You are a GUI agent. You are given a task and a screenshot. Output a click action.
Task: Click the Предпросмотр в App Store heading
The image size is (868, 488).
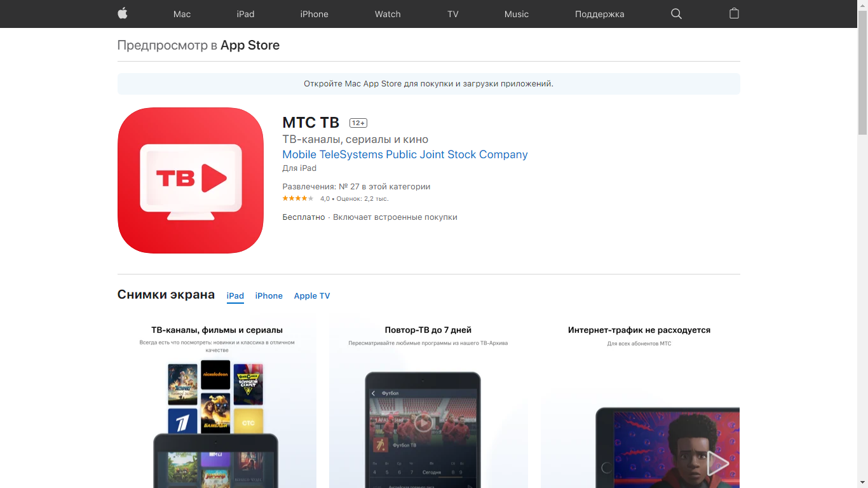point(198,45)
